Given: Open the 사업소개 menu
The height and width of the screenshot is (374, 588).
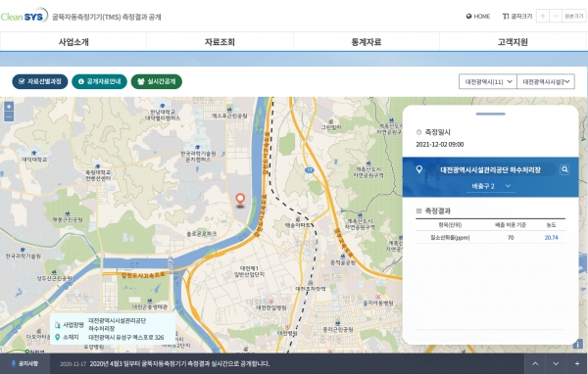Looking at the screenshot, I should coord(73,41).
